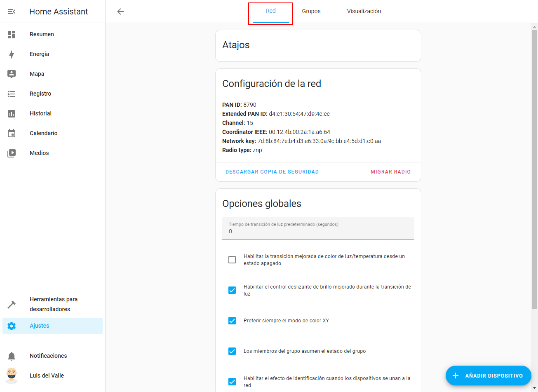Toggle 'Los miembros del grupo asumen' checkbox
538x392 pixels.
point(232,351)
